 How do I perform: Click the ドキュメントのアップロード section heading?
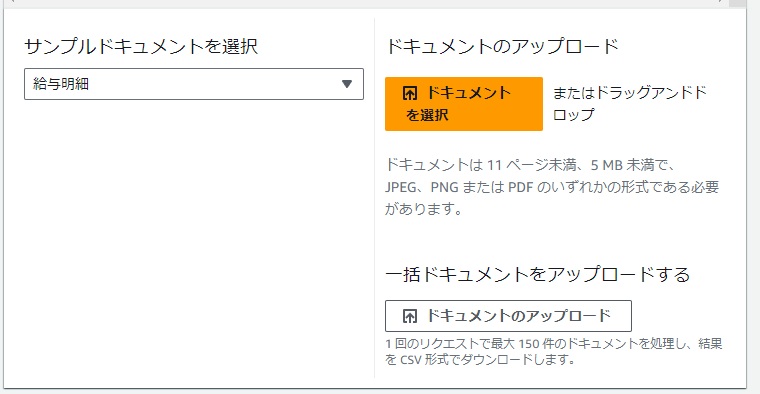point(502,47)
